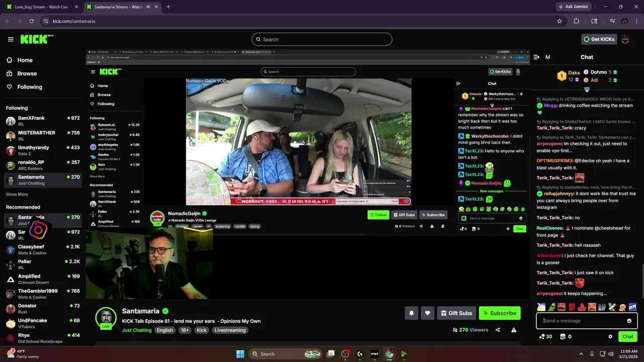
Task: Show hidden system tray icons
Action: 581,354
